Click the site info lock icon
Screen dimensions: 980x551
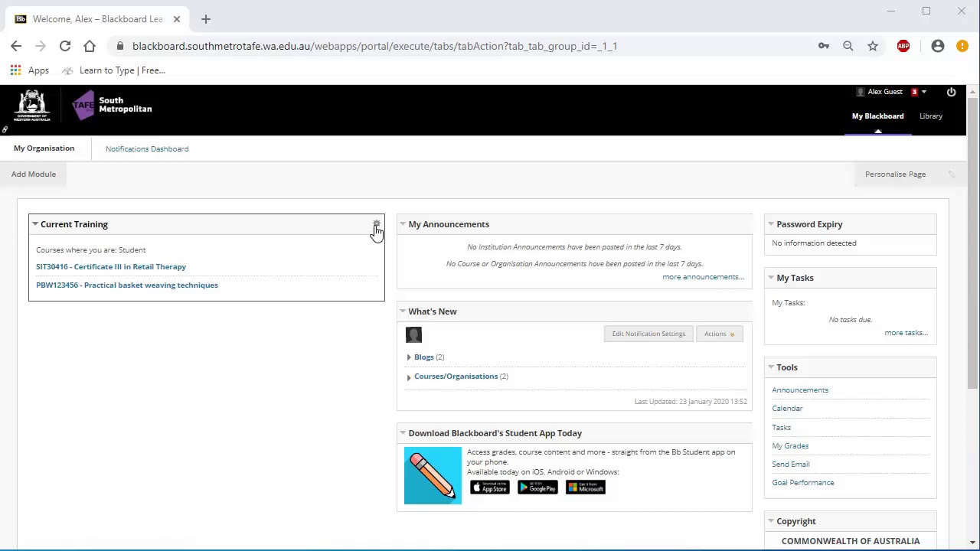[120, 46]
